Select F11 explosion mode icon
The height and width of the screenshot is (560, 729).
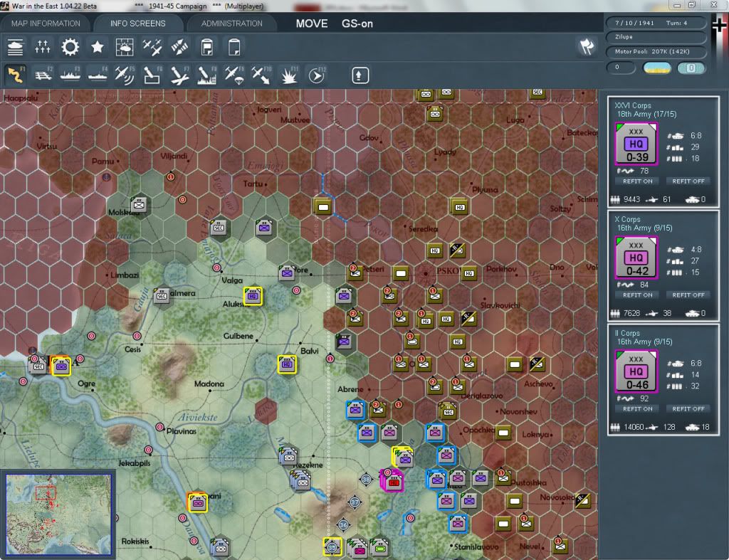tap(289, 75)
